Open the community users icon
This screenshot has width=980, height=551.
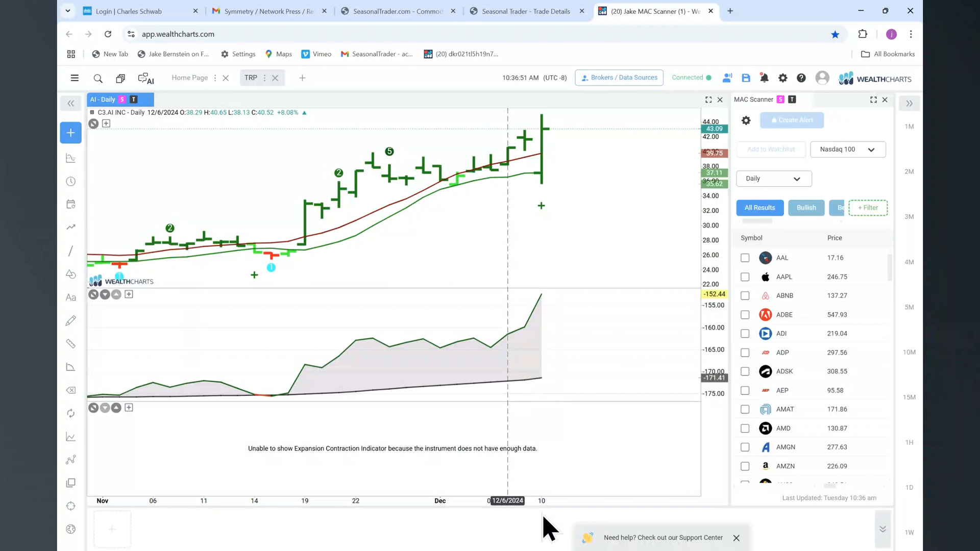coord(727,78)
